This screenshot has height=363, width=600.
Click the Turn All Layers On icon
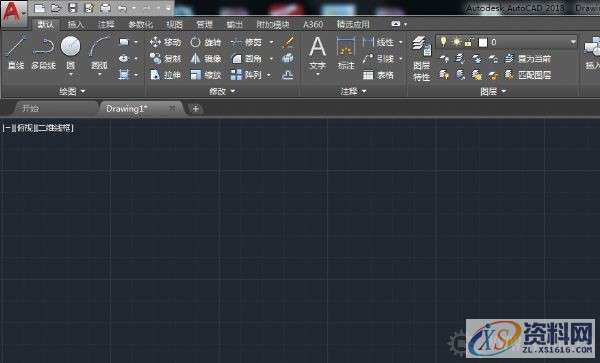click(444, 75)
